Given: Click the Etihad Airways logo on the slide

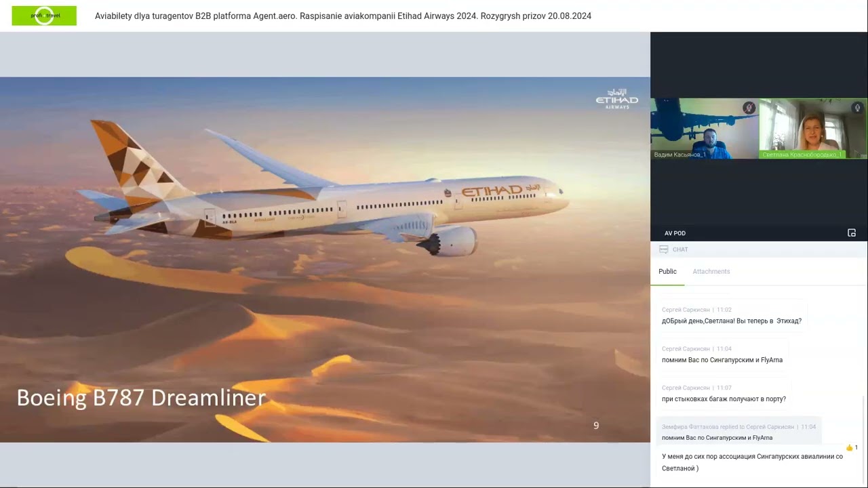Looking at the screenshot, I should click(x=617, y=98).
